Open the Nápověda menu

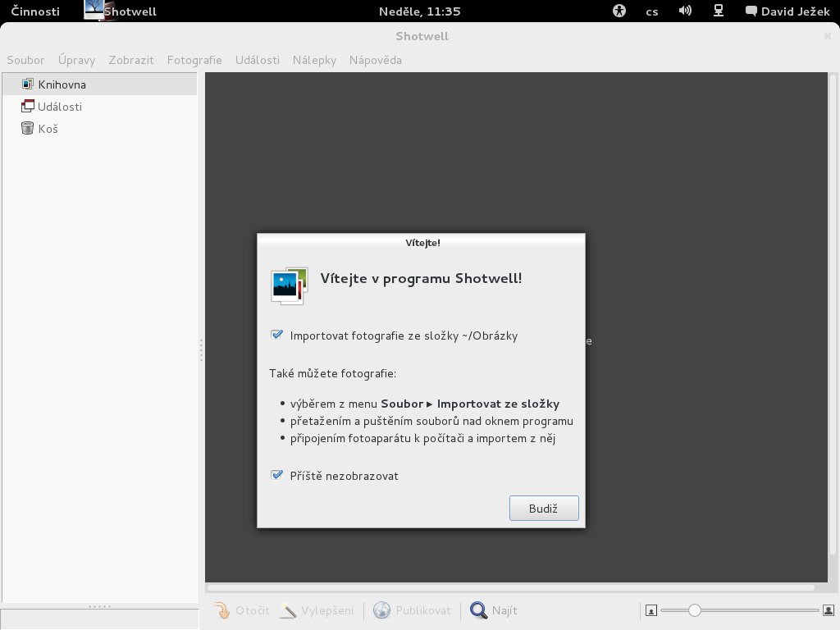click(376, 60)
